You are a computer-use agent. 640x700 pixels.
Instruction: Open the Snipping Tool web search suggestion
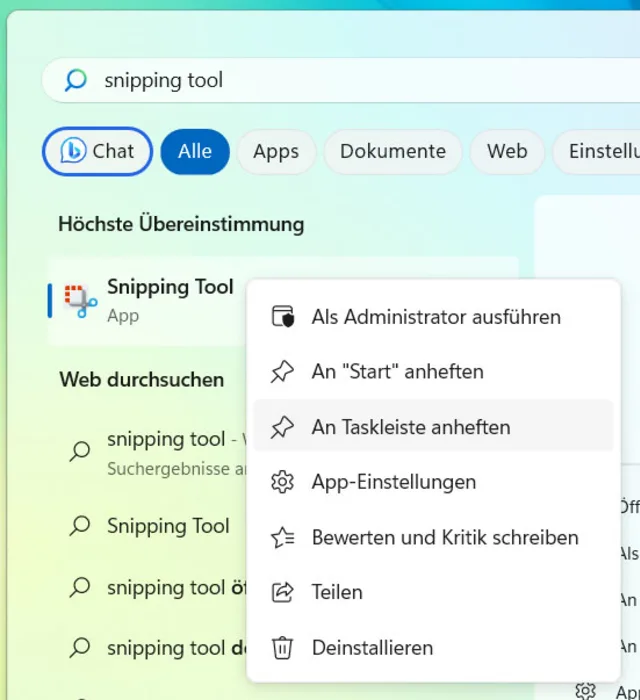[x=168, y=526]
